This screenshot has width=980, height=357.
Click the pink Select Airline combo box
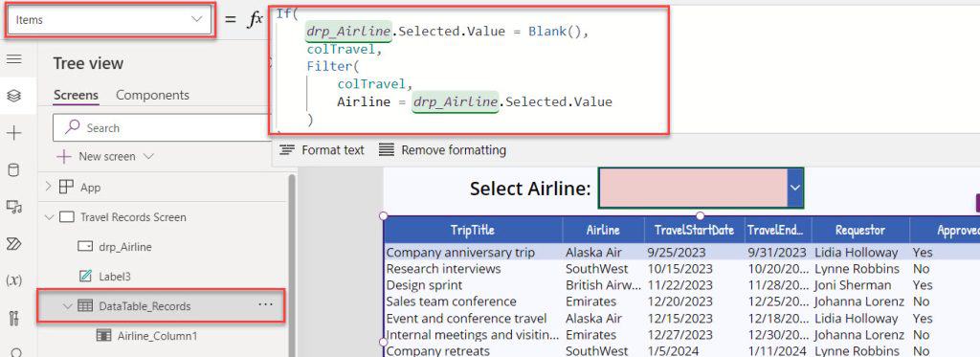(x=693, y=188)
